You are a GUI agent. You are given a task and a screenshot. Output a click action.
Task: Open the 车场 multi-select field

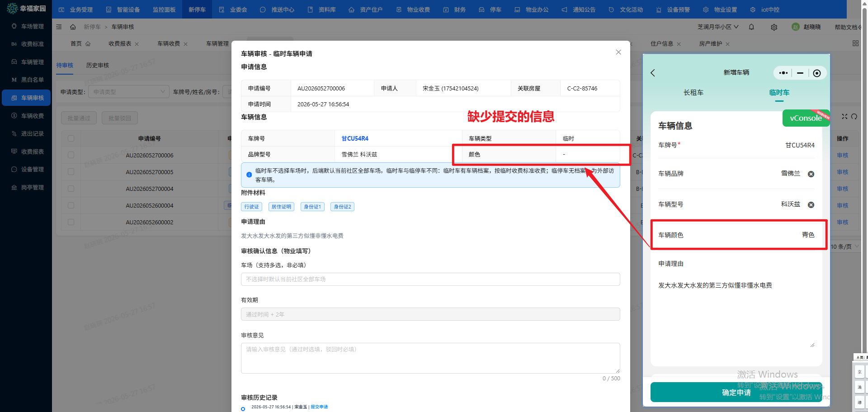pyautogui.click(x=430, y=279)
